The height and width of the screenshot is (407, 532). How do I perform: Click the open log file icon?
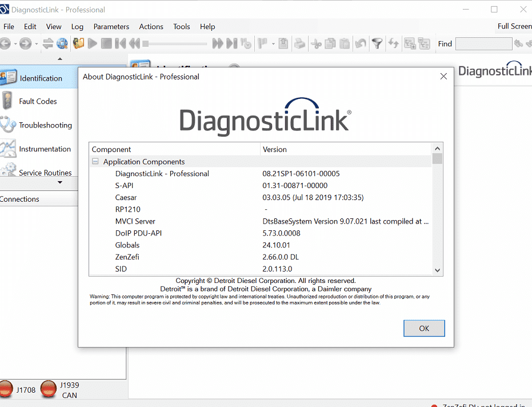click(x=78, y=43)
